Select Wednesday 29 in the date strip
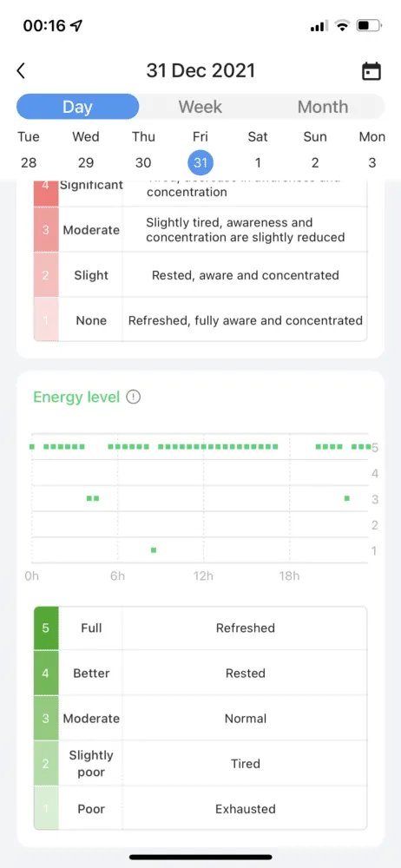Viewport: 401px width, 868px height. 86,149
